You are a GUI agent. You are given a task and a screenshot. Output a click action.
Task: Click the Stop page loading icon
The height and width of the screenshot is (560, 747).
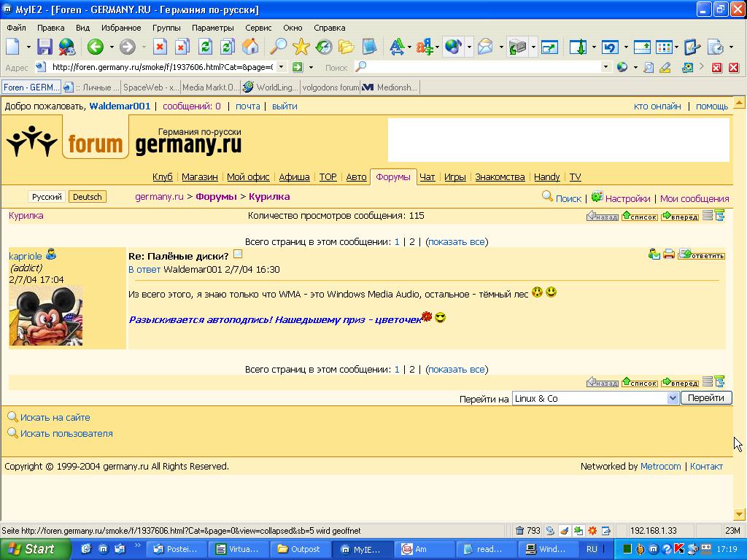coord(160,47)
